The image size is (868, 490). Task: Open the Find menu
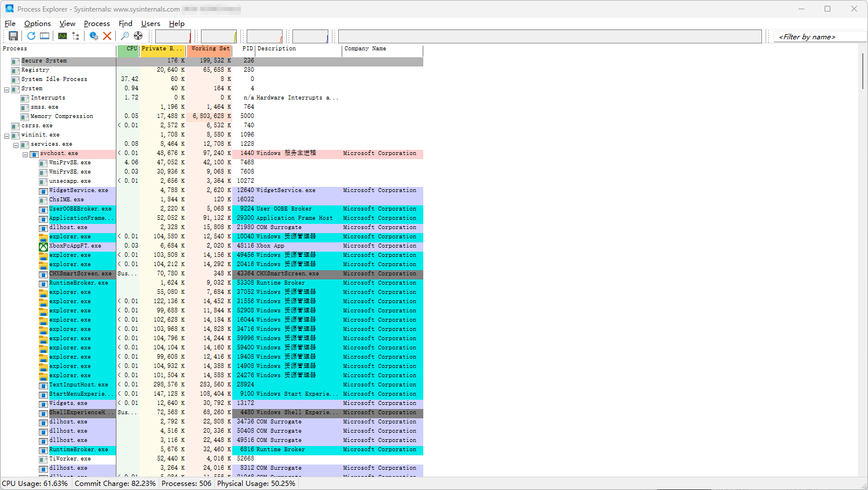pyautogui.click(x=125, y=24)
